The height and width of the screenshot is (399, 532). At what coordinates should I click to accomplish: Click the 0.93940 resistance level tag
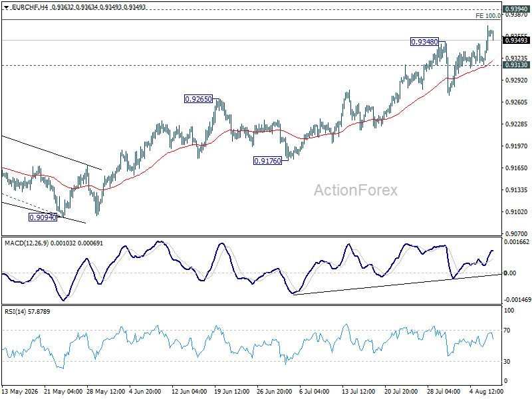pos(516,9)
